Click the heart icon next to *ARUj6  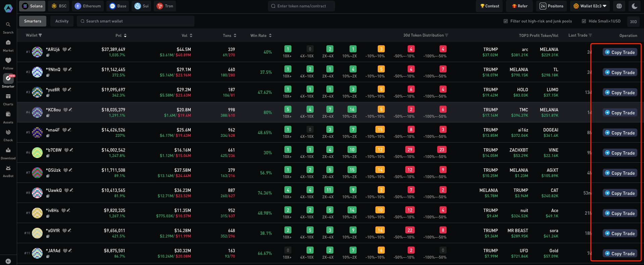click(64, 50)
